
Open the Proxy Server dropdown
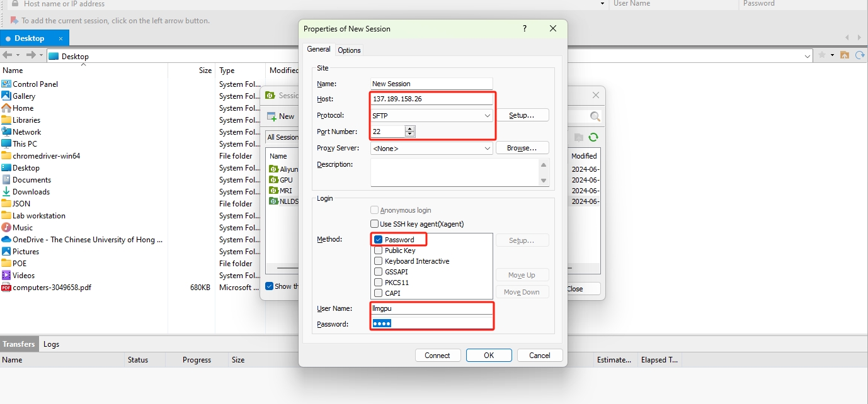click(x=487, y=149)
